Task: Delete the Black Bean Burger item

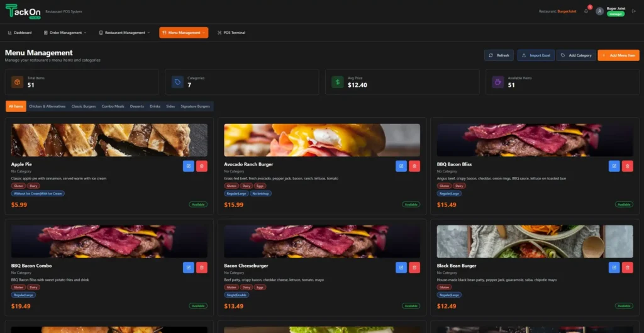Action: [628, 268]
